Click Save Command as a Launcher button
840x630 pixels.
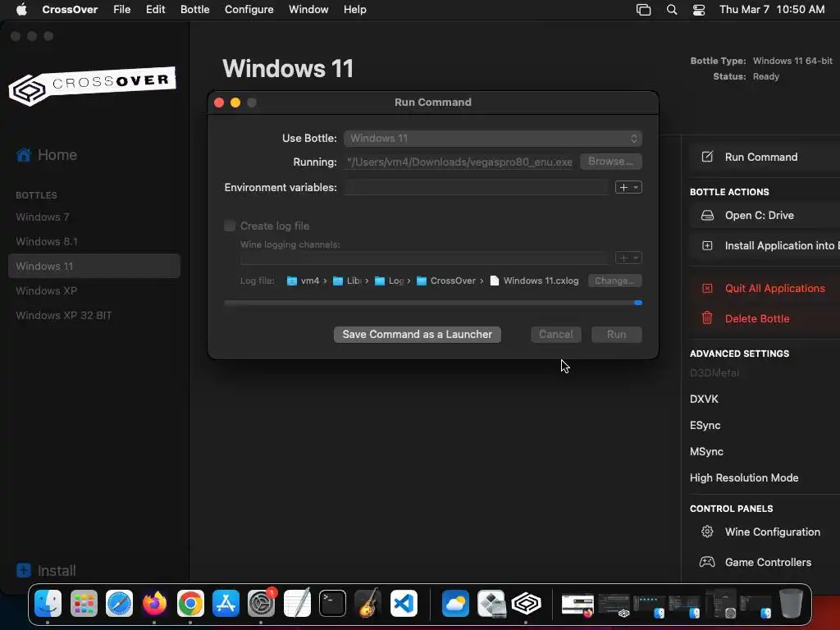(x=418, y=335)
